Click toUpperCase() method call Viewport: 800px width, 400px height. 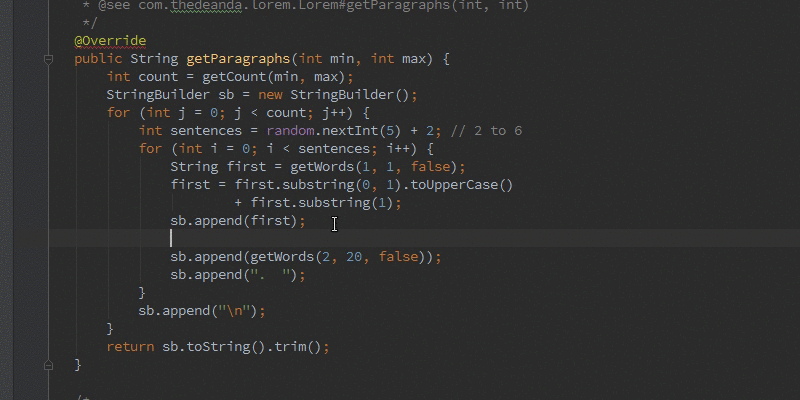click(x=462, y=185)
